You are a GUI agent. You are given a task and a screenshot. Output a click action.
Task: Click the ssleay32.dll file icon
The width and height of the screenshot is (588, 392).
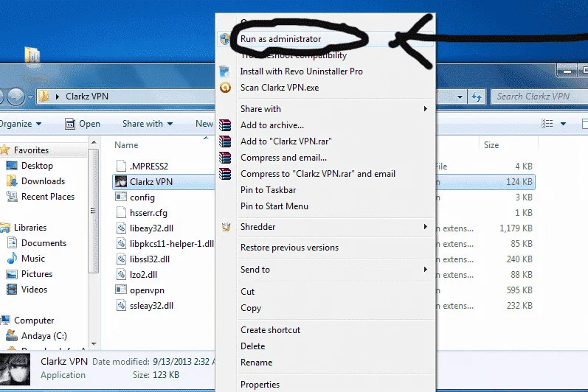pos(121,306)
